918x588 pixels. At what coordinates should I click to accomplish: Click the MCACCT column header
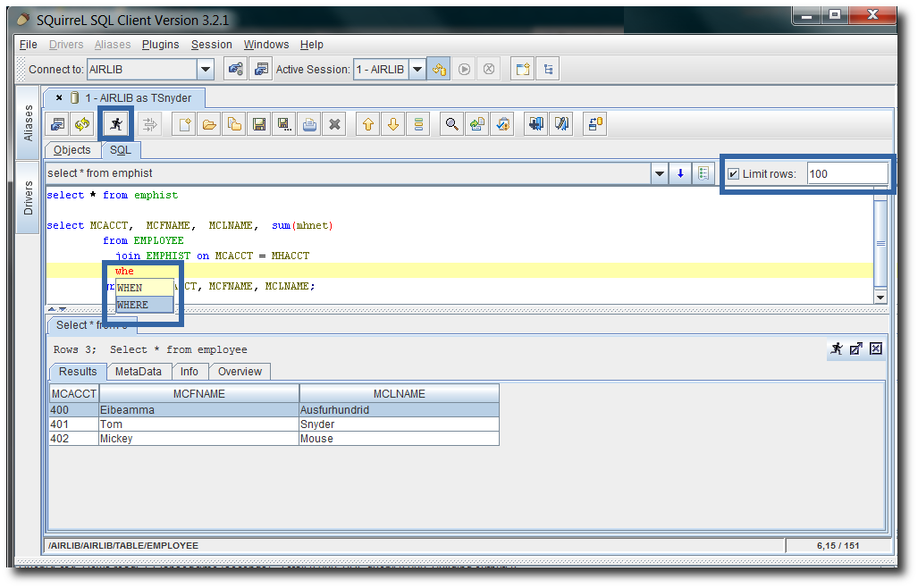click(x=74, y=394)
